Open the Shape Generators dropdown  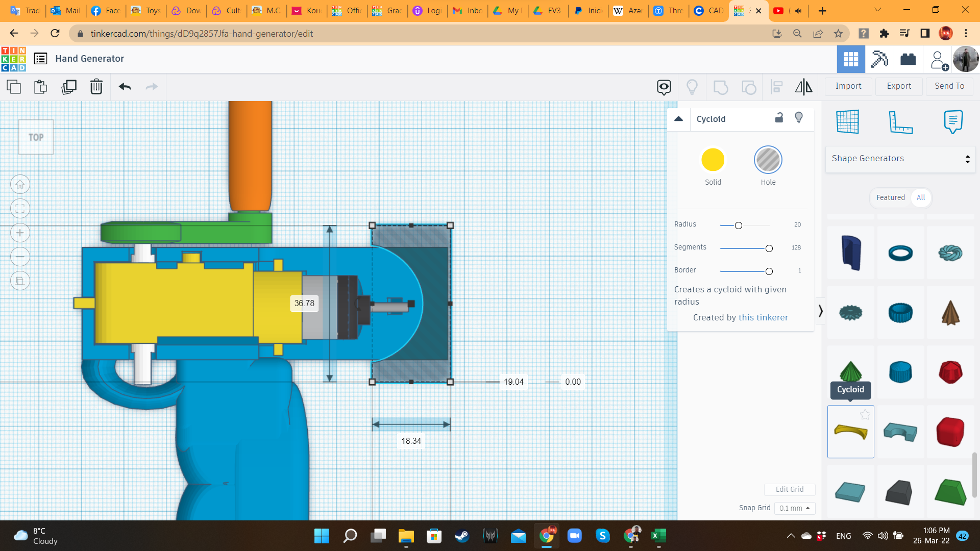pyautogui.click(x=900, y=159)
